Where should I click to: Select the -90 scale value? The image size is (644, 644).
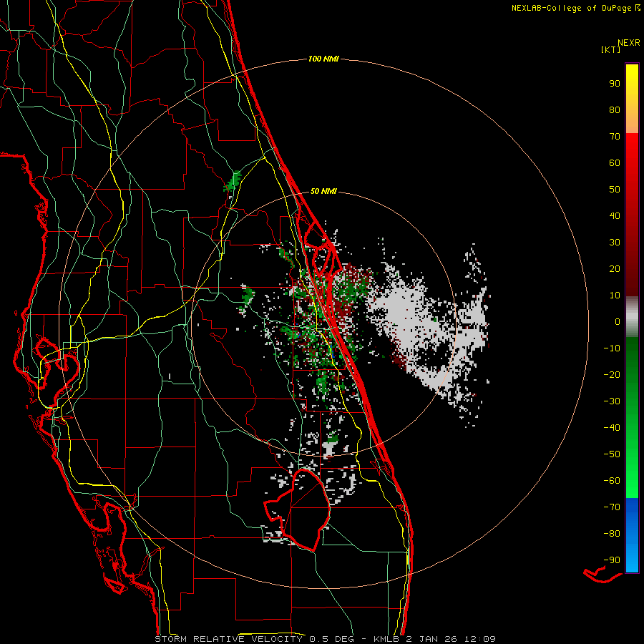click(x=612, y=560)
